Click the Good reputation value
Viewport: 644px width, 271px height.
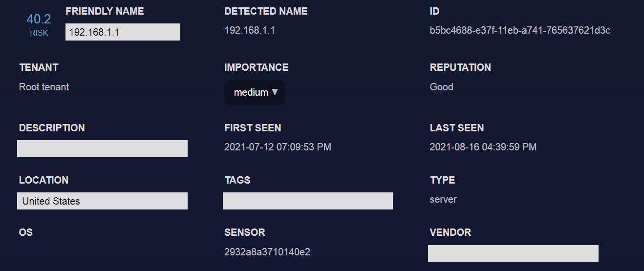[441, 87]
